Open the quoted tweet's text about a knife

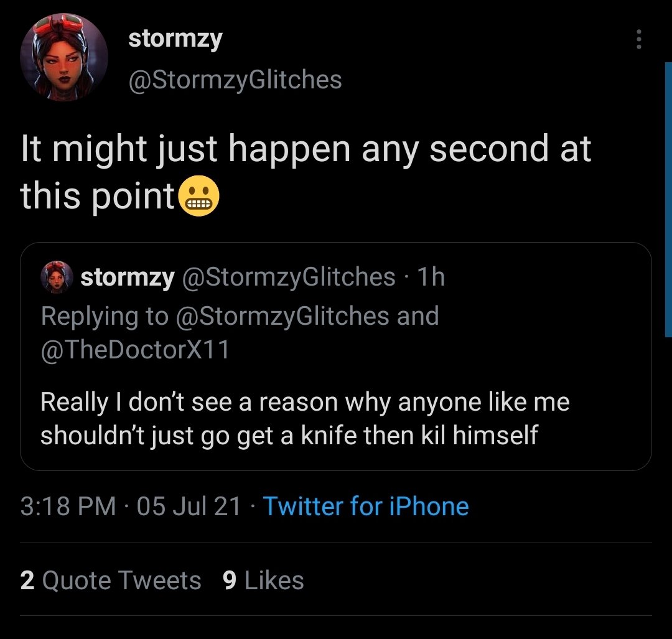pyautogui.click(x=305, y=418)
